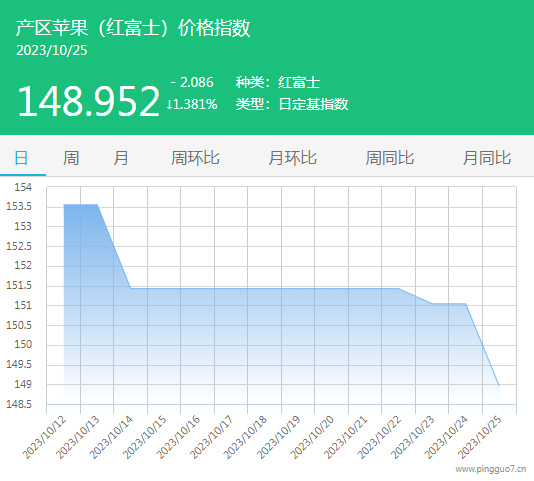
Task: Click the 产区苹果（红富士）价格指数 title
Action: (x=133, y=28)
